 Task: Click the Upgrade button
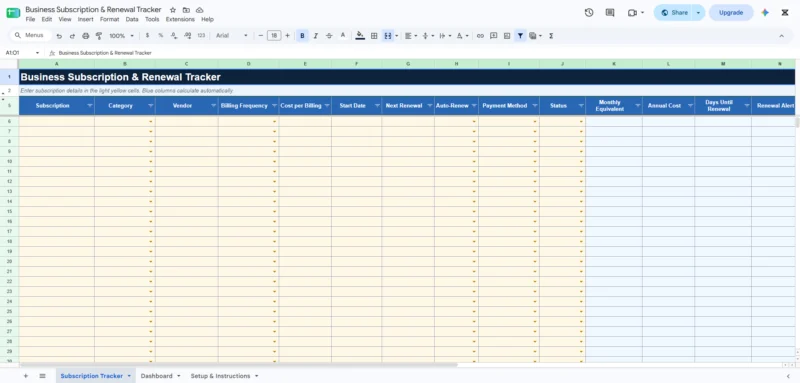pyautogui.click(x=731, y=13)
